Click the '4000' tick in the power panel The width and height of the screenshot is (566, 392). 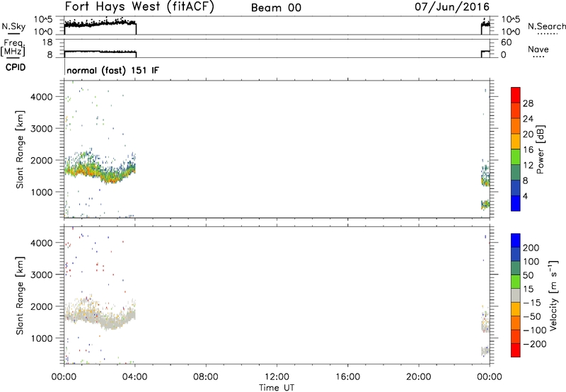click(42, 97)
